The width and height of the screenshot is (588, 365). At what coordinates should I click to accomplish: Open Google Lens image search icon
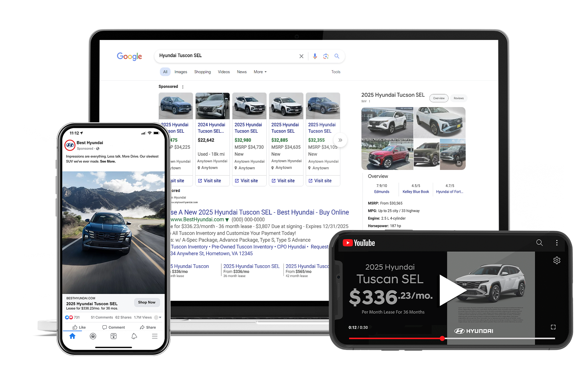point(326,56)
